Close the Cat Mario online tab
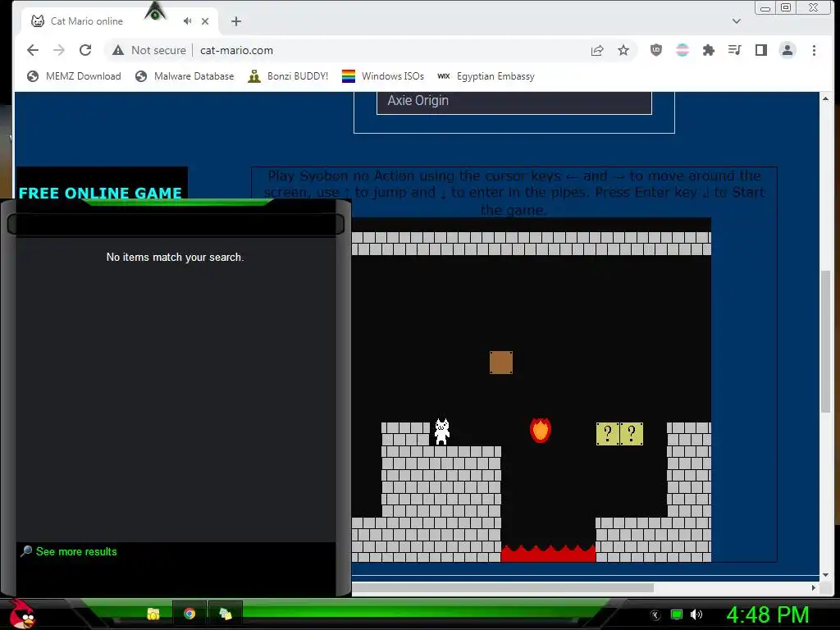 point(205,21)
